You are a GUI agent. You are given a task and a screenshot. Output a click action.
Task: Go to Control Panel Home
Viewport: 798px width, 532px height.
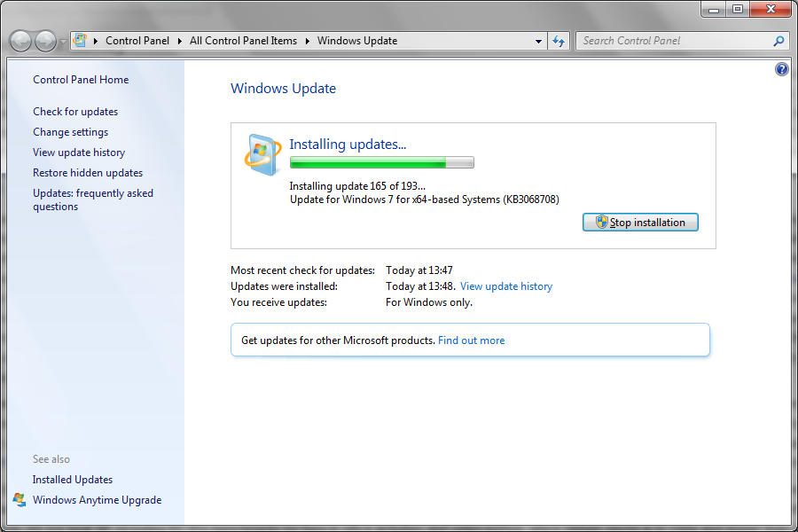pos(81,80)
